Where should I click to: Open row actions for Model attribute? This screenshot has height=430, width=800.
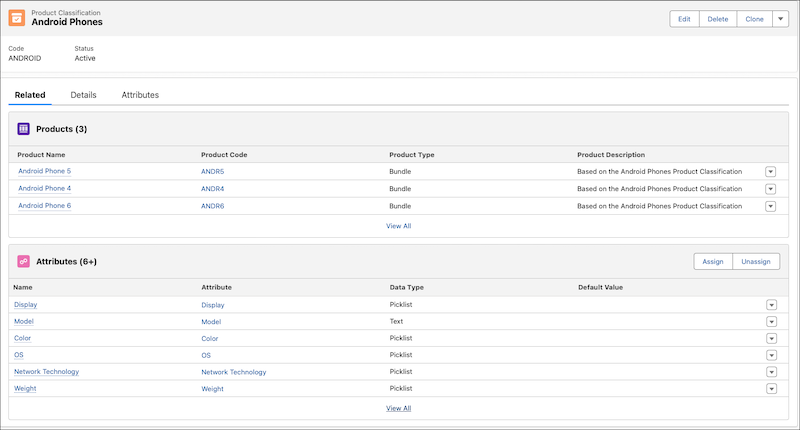coord(771,322)
